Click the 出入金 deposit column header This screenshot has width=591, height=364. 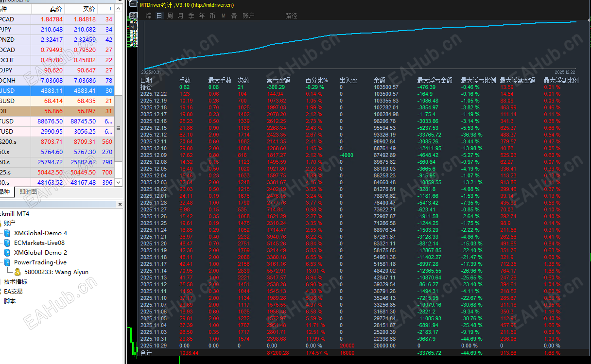[x=348, y=81]
